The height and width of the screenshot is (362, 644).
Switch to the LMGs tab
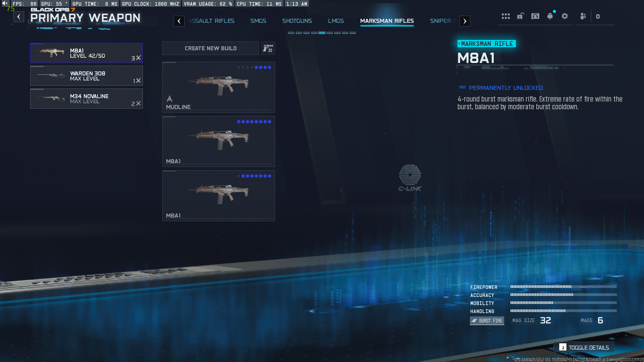(336, 21)
